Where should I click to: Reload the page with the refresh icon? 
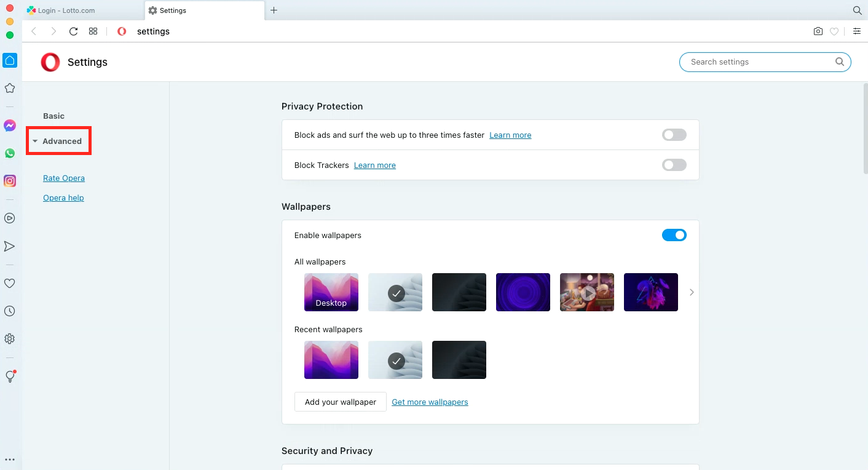(73, 31)
